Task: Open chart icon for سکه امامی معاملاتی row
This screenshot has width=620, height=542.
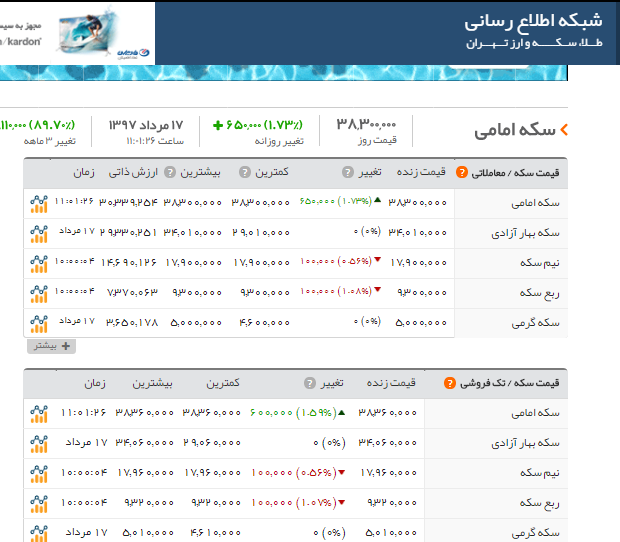Action: click(x=39, y=204)
